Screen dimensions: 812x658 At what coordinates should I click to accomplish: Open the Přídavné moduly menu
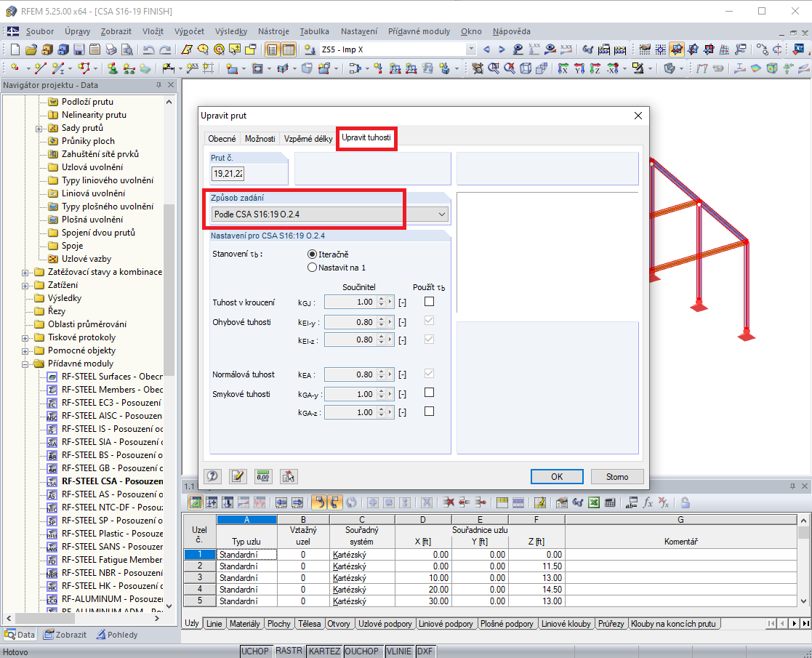pos(419,31)
